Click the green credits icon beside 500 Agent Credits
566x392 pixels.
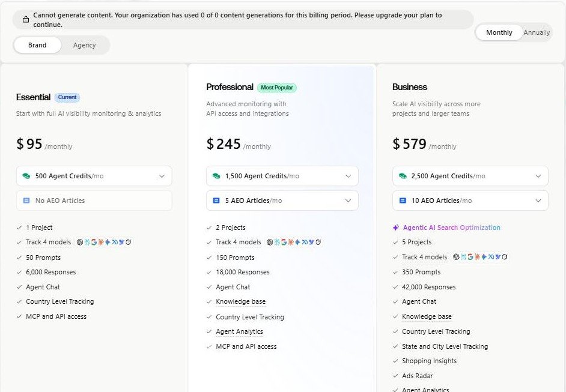tap(26, 176)
